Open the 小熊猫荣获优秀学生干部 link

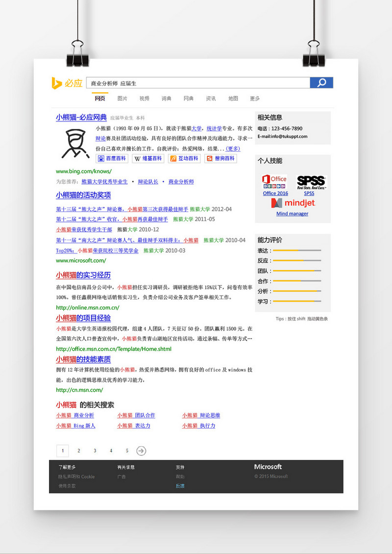[84, 229]
